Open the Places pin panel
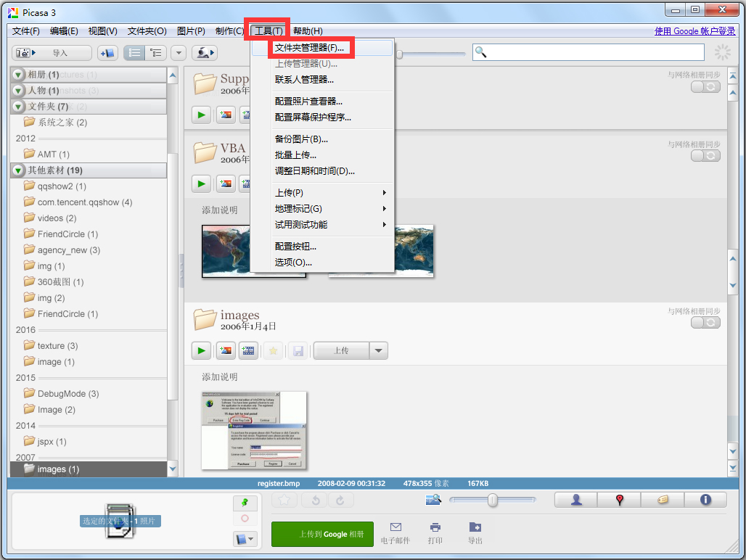This screenshot has width=746, height=560. coord(620,500)
